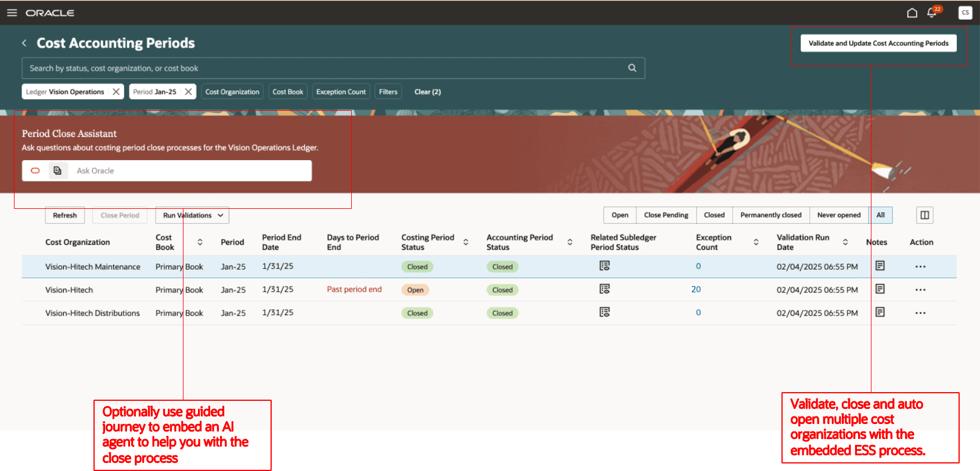Viewport: 980px width, 471px height.
Task: Open the CS user profile avatar
Action: [x=965, y=13]
